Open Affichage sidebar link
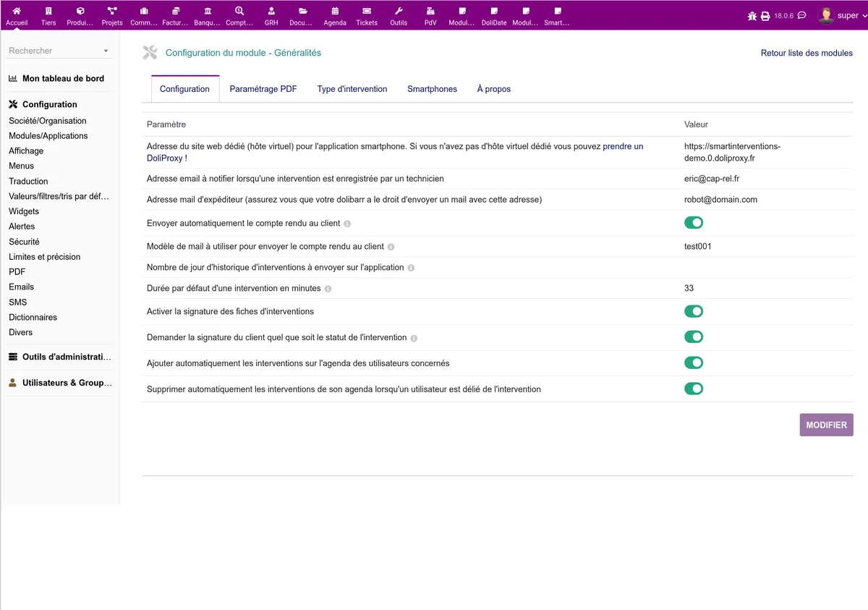The height and width of the screenshot is (610, 868). pos(26,151)
